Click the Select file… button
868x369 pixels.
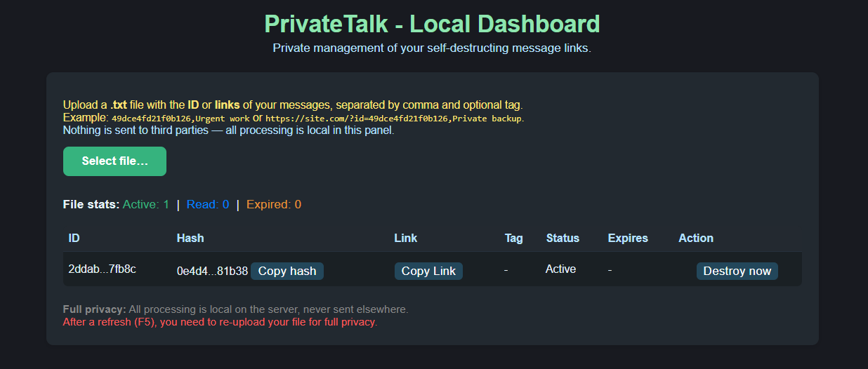114,161
